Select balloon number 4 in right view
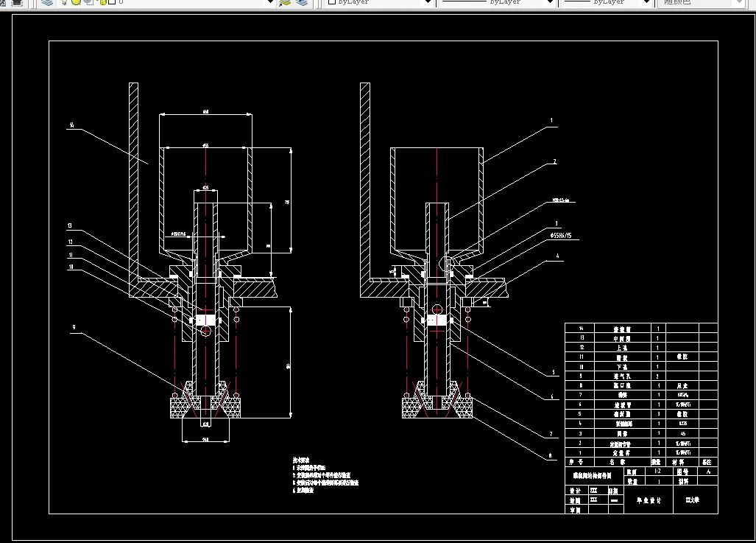This screenshot has width=756, height=543. 558,256
